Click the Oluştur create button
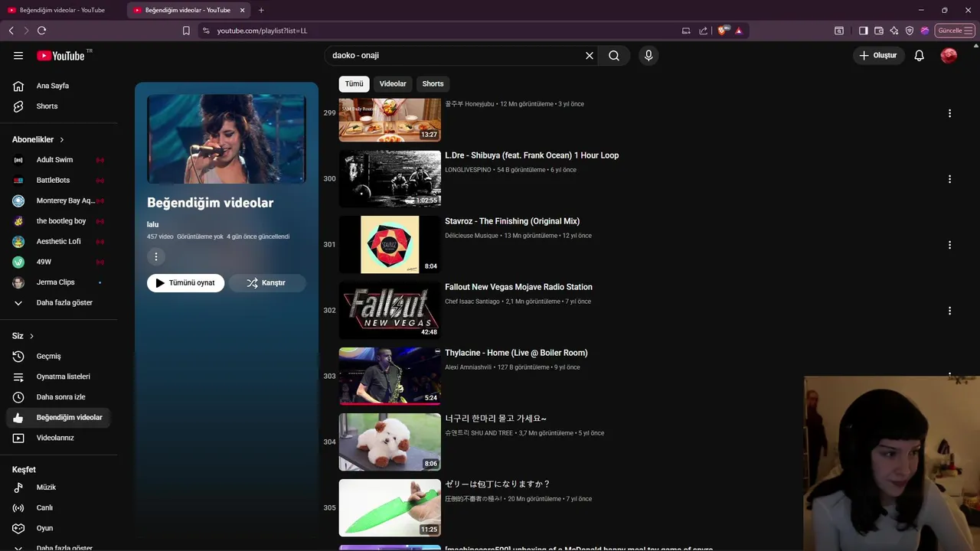Screen dimensions: 980x551 coord(877,55)
